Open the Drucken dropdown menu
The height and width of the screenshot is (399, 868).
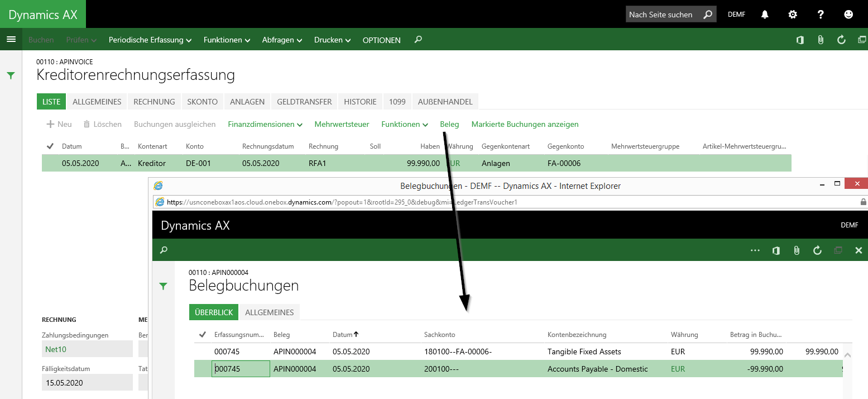[x=332, y=40]
